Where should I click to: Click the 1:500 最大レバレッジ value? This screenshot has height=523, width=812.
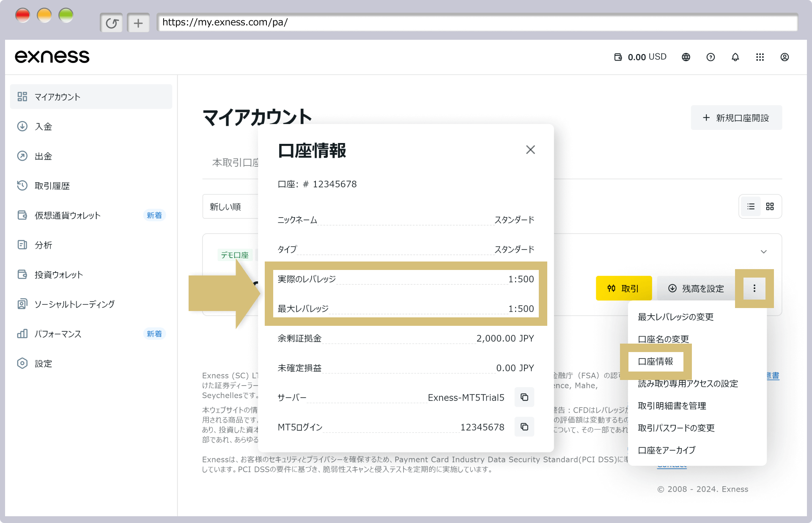click(x=521, y=309)
